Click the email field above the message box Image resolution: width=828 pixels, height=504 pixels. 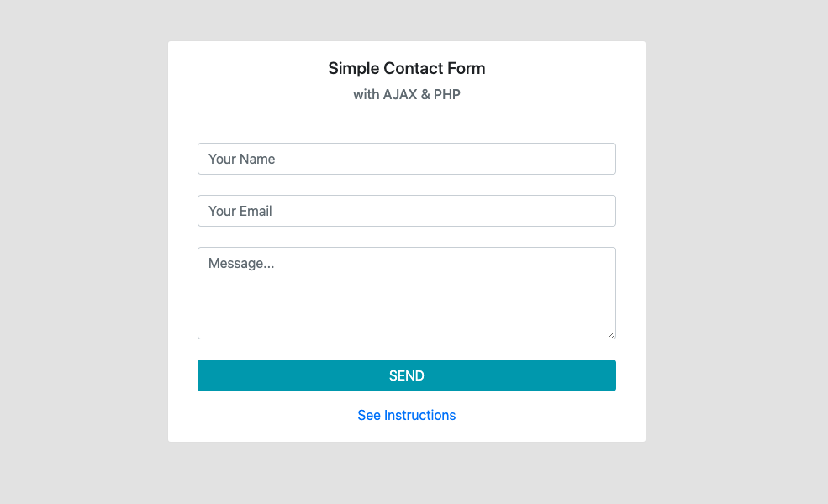406,211
